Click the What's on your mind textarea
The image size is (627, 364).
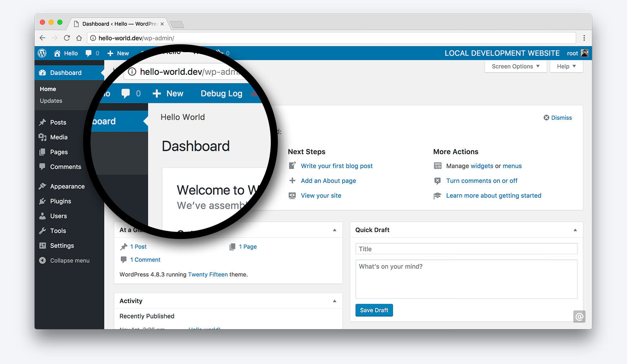point(466,279)
